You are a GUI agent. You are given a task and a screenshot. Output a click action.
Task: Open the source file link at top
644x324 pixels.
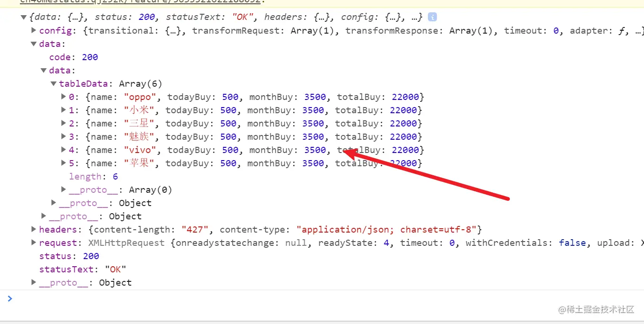coord(140,2)
